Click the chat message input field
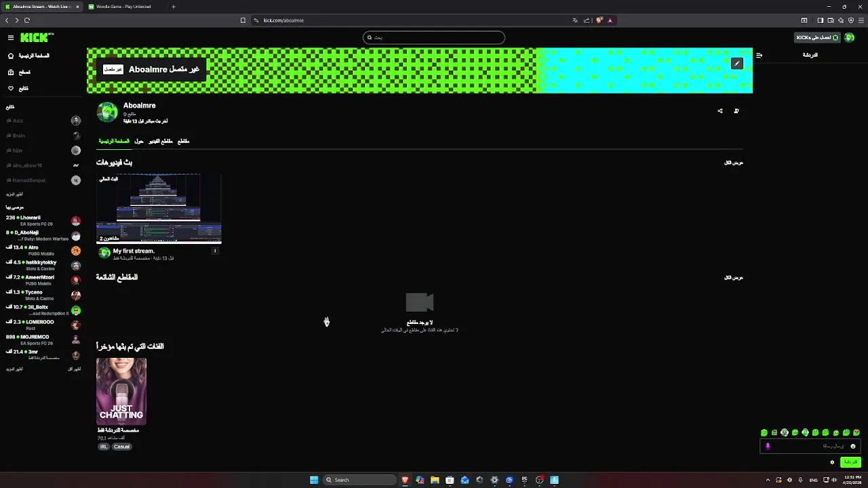The image size is (868, 488). 810,446
